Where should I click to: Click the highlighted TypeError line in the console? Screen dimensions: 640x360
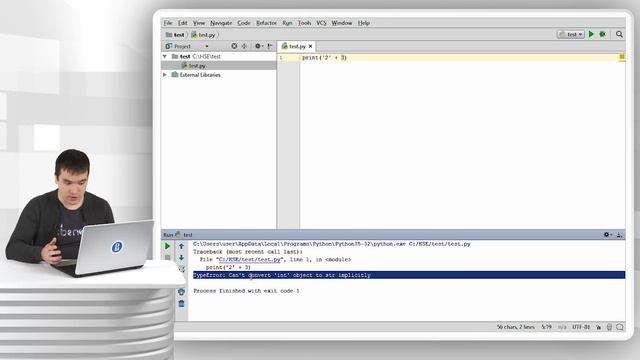(x=409, y=275)
